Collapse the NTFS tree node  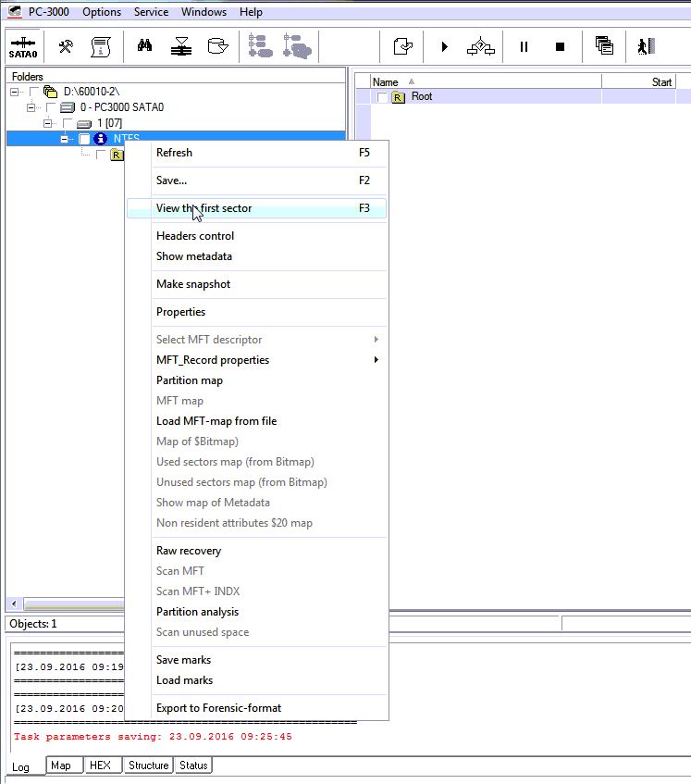65,139
